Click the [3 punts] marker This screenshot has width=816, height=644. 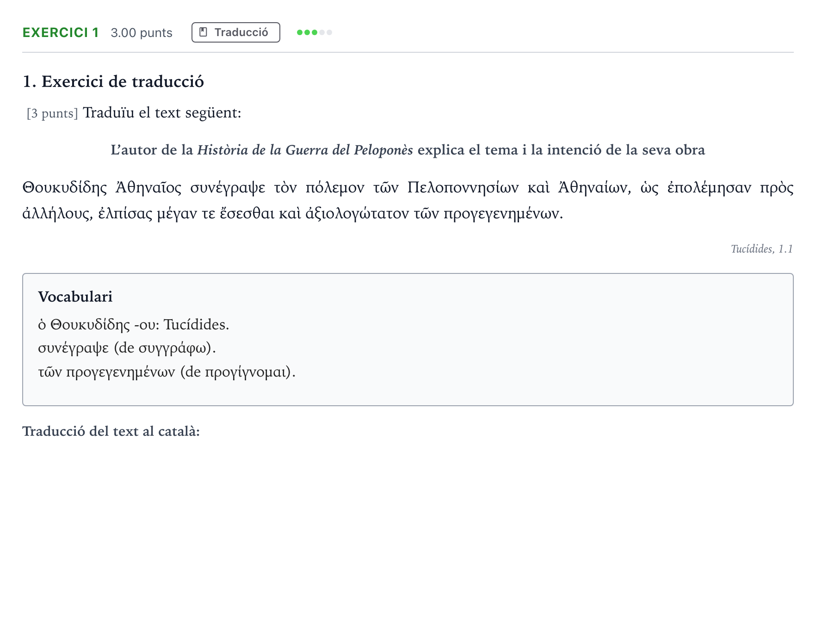[x=52, y=113]
